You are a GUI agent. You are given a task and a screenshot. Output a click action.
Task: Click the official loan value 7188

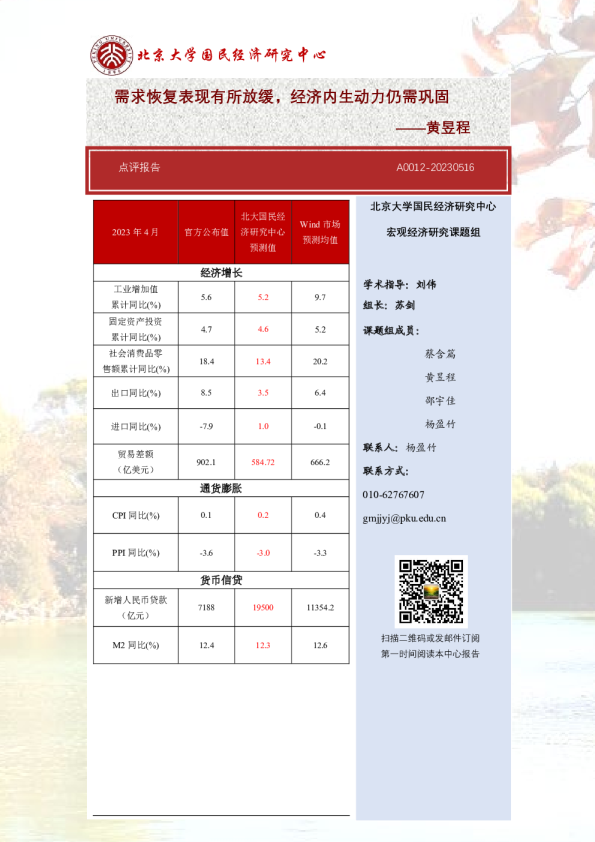pyautogui.click(x=206, y=607)
